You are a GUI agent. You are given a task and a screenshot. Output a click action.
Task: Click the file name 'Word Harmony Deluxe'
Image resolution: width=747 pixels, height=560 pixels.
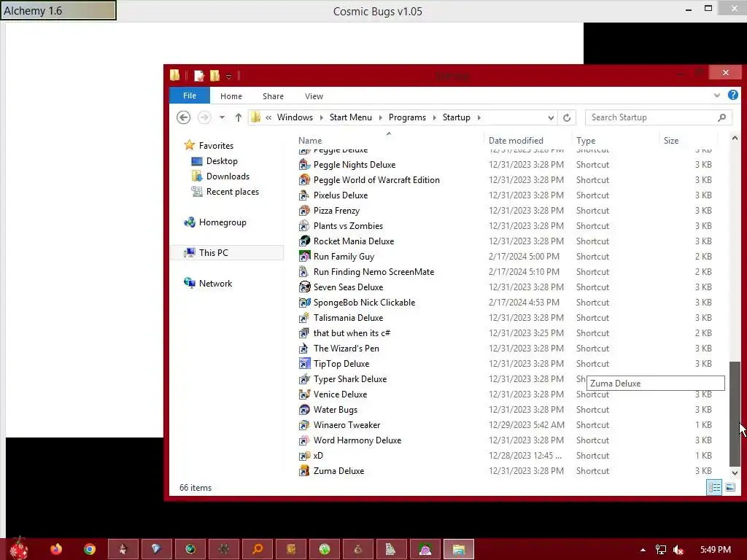[357, 440]
